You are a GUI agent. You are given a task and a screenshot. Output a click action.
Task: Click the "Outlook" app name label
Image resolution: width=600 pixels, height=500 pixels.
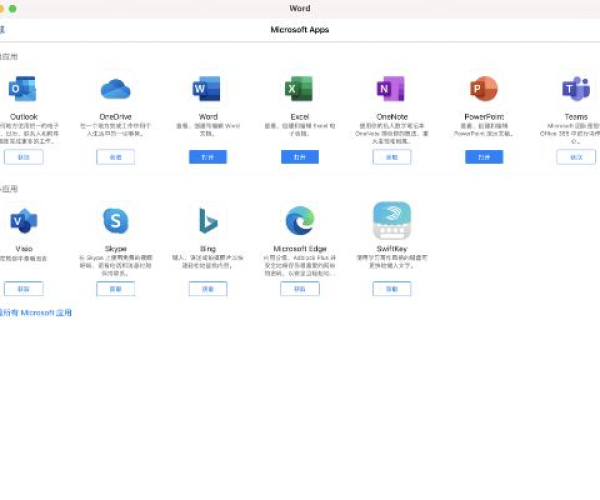pos(24,117)
